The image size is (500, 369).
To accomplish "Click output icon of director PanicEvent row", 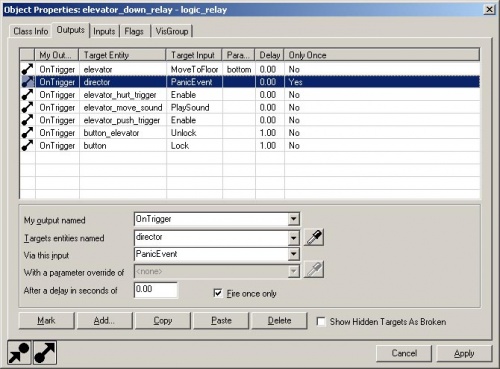I will pos(27,82).
